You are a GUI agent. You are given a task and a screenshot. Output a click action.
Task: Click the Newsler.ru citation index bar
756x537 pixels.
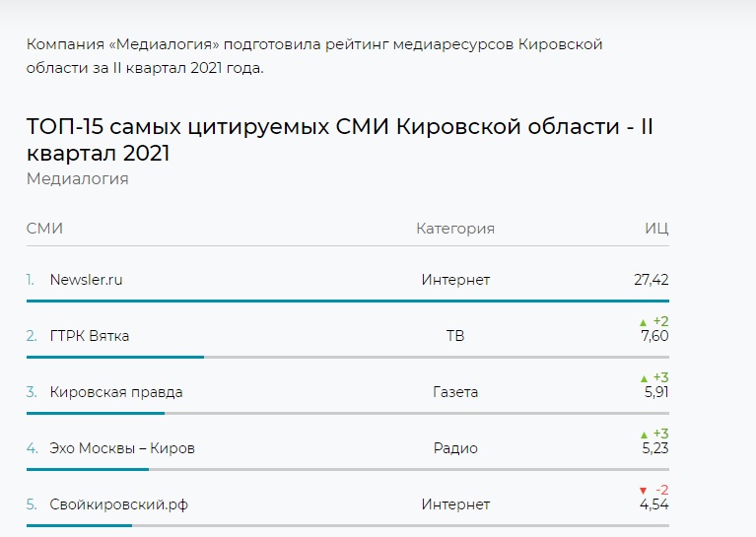tap(347, 301)
